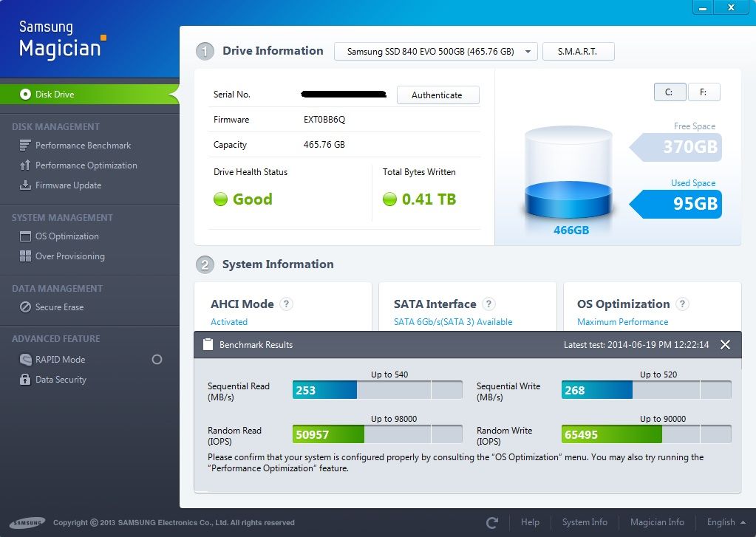Open the S.M.A.R.T. button
756x537 pixels.
click(x=578, y=52)
